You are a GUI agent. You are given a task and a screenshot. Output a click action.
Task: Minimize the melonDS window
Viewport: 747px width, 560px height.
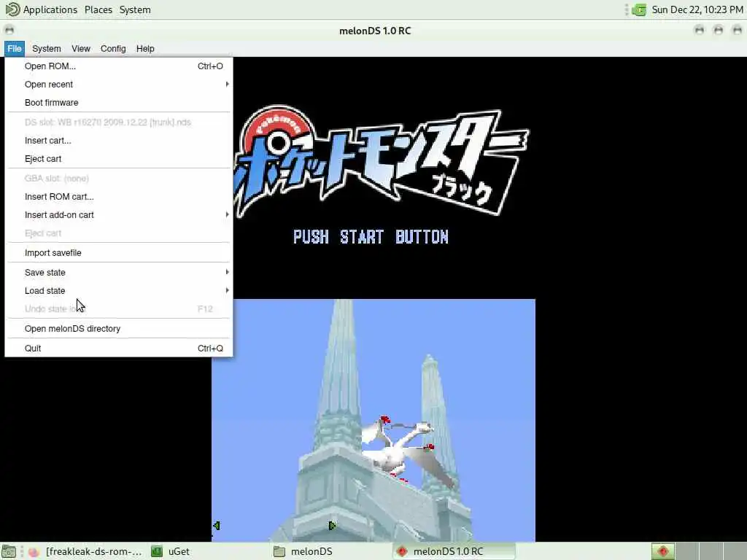click(700, 31)
